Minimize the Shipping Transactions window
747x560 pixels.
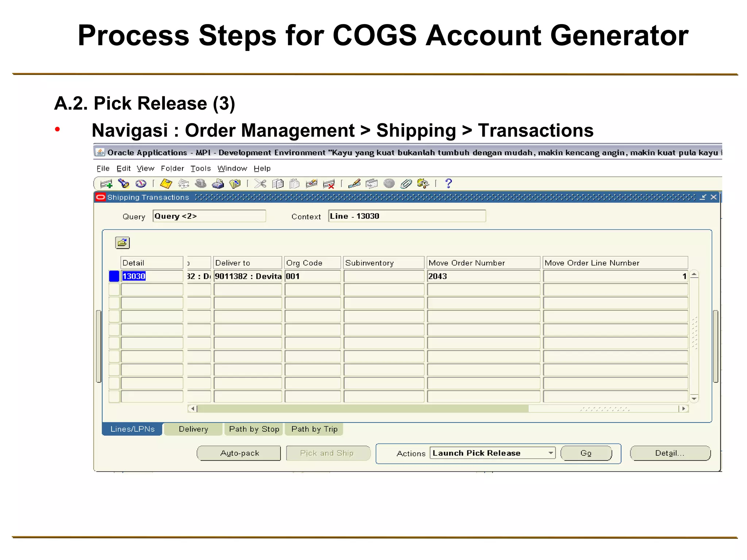tap(703, 197)
